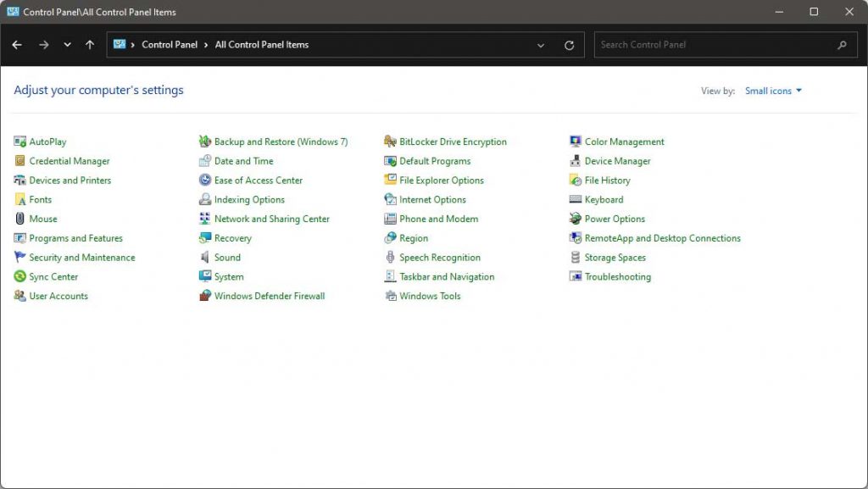Maximize the Control Panel window
The height and width of the screenshot is (489, 868).
tap(814, 12)
